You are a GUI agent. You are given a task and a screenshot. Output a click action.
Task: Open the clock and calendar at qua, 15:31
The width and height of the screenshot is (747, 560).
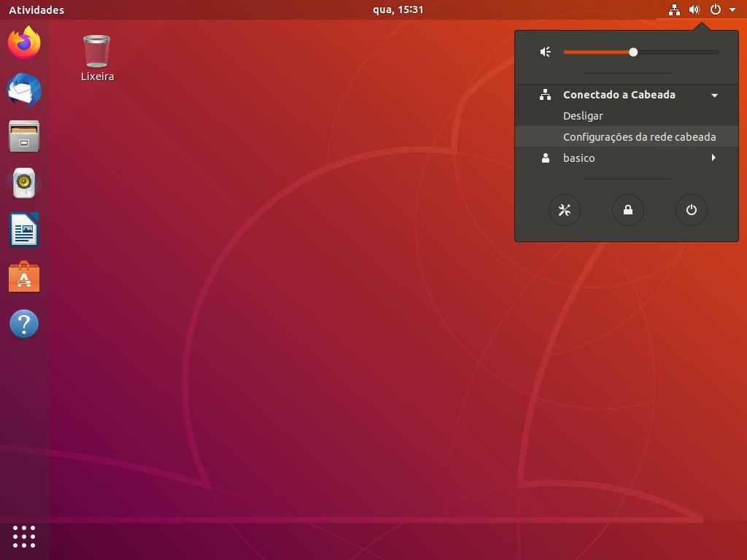[x=398, y=9]
